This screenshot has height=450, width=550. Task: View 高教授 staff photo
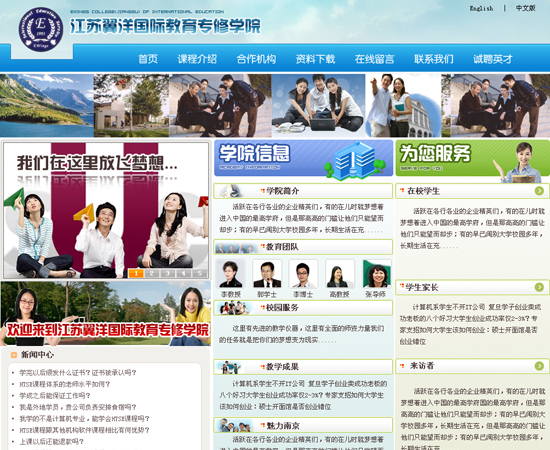340,274
